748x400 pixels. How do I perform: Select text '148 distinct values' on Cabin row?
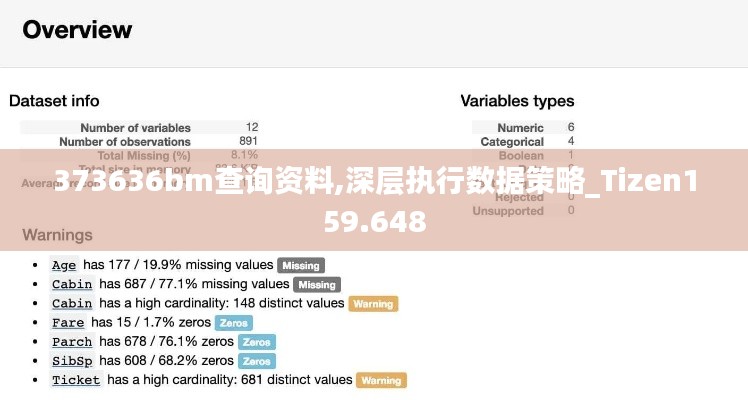[289, 303]
